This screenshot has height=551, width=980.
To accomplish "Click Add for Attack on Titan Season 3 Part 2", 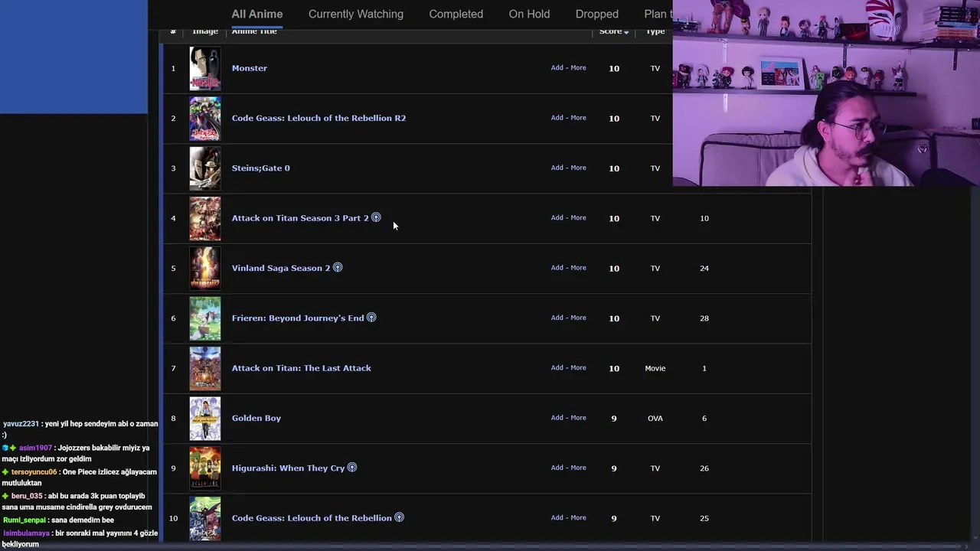I will pos(557,217).
